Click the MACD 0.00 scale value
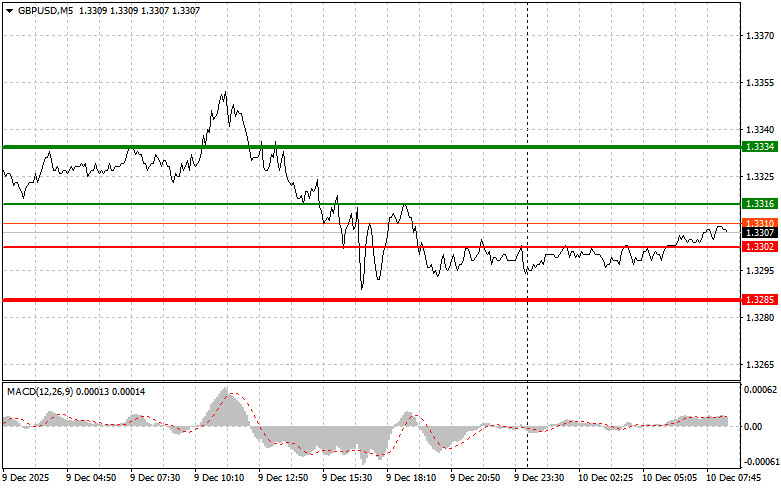Viewport: 781px width, 489px height. (x=753, y=427)
